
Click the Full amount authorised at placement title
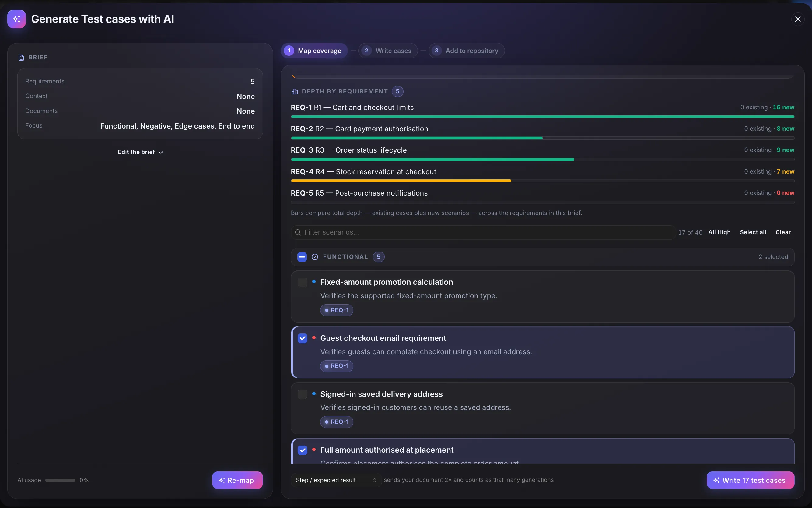pyautogui.click(x=387, y=450)
